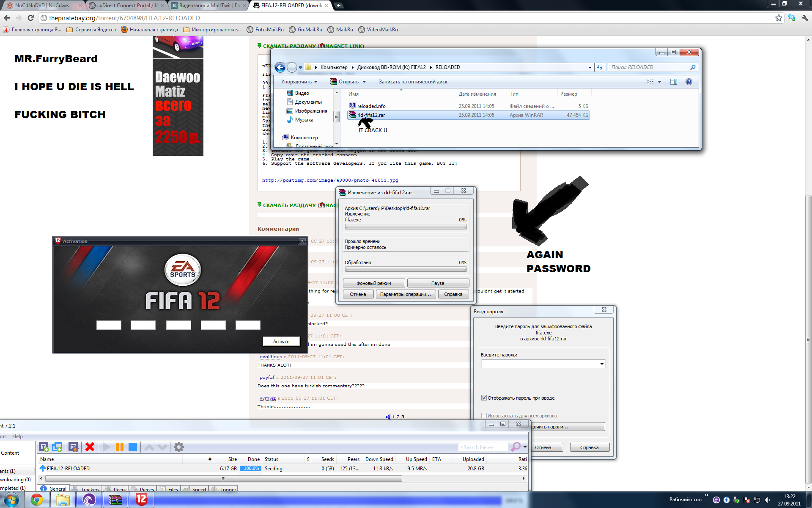Viewport: 812px width, 508px height.
Task: Select the rld-fifa12.rar file
Action: point(468,115)
